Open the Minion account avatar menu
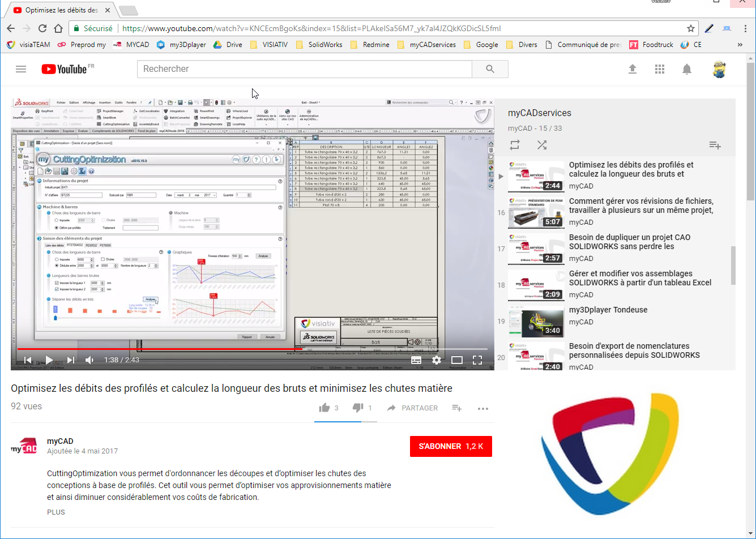 tap(719, 69)
